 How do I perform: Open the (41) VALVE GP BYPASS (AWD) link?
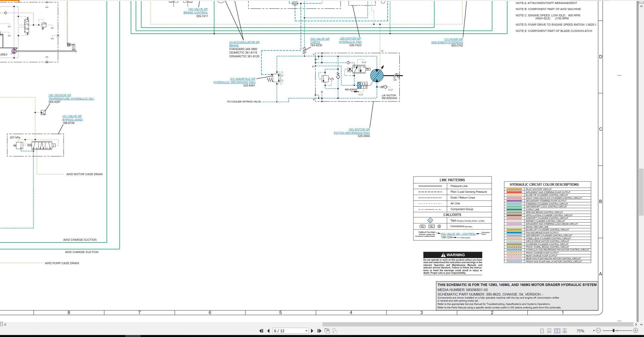(x=72, y=118)
